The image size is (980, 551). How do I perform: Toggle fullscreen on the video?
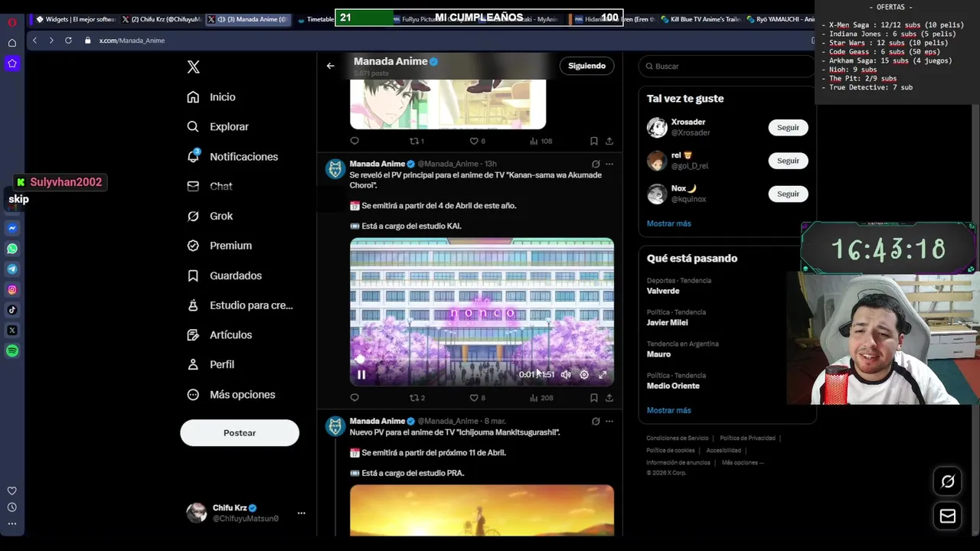603,375
